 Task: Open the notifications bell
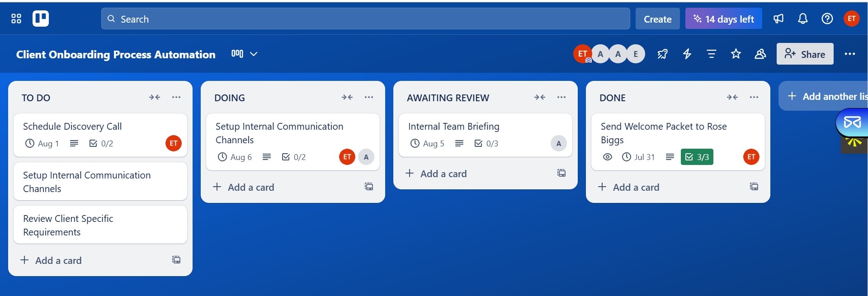(802, 19)
